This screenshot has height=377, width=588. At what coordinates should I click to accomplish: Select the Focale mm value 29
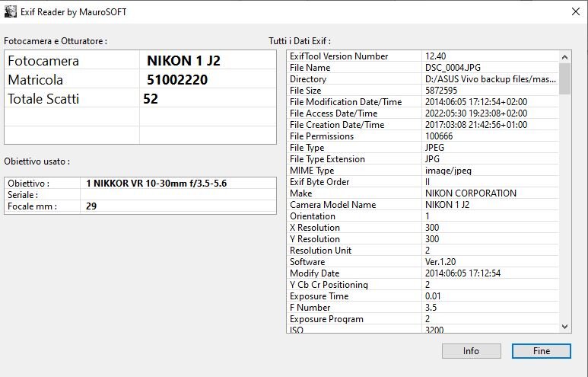(91, 206)
